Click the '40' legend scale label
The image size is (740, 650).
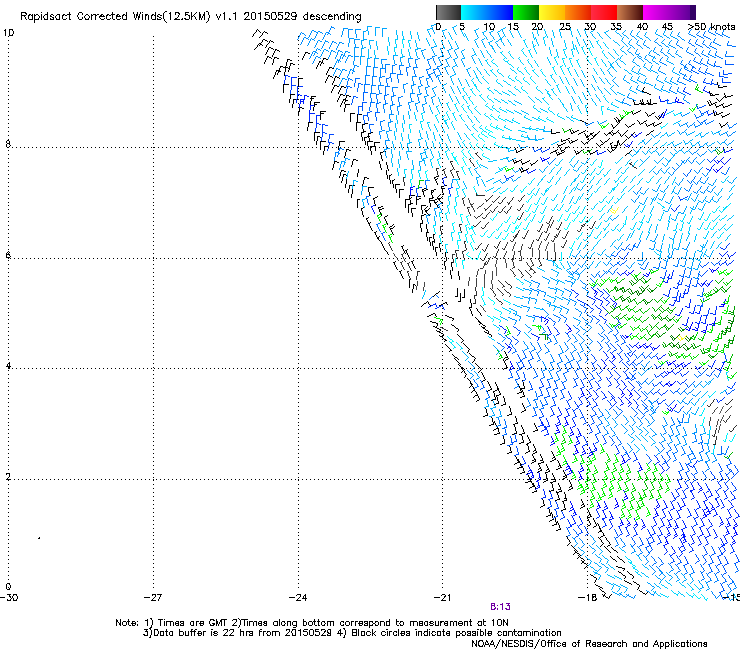click(x=642, y=27)
